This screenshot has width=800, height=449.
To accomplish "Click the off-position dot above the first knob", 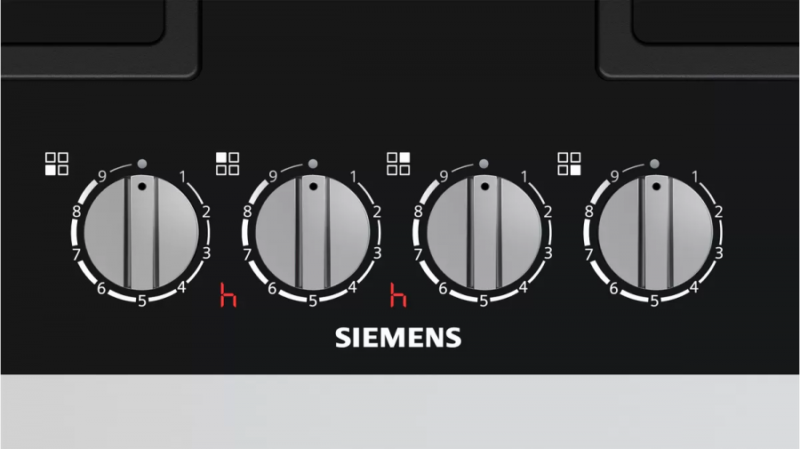I will tap(142, 164).
